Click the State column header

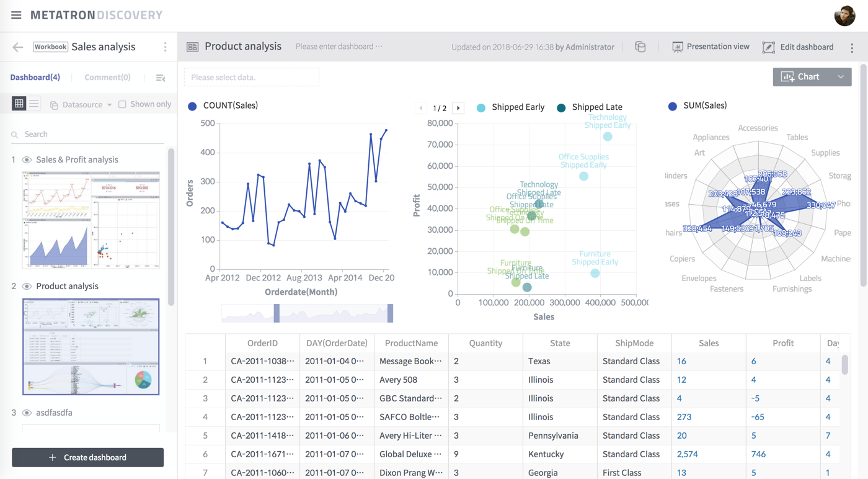[x=560, y=343]
